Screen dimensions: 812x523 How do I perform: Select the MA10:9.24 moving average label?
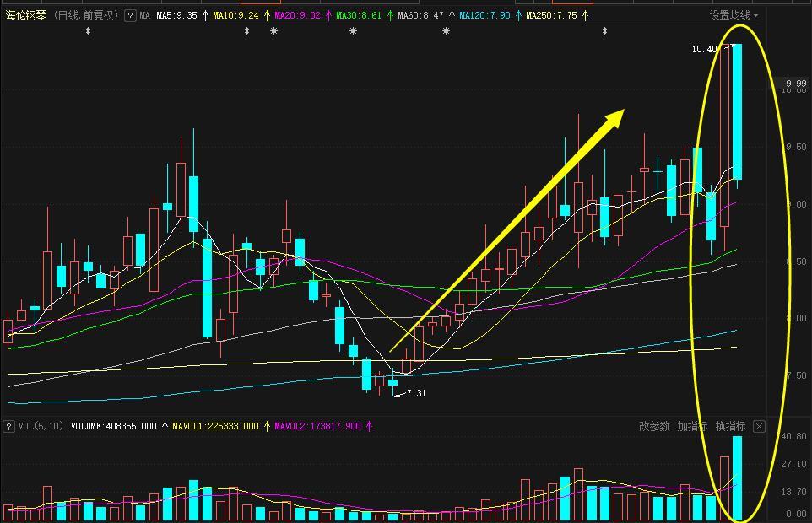coord(235,15)
